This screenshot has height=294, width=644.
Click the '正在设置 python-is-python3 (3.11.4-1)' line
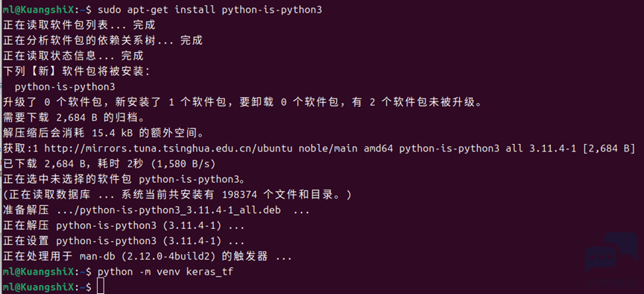pyautogui.click(x=124, y=241)
